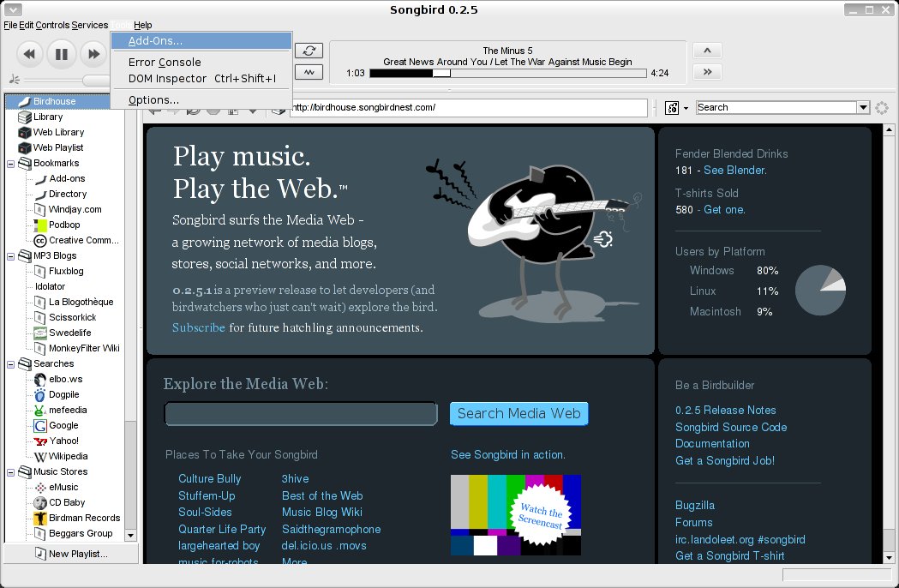Open the Dogpile search icon
Screen dimensions: 899x588
click(40, 394)
